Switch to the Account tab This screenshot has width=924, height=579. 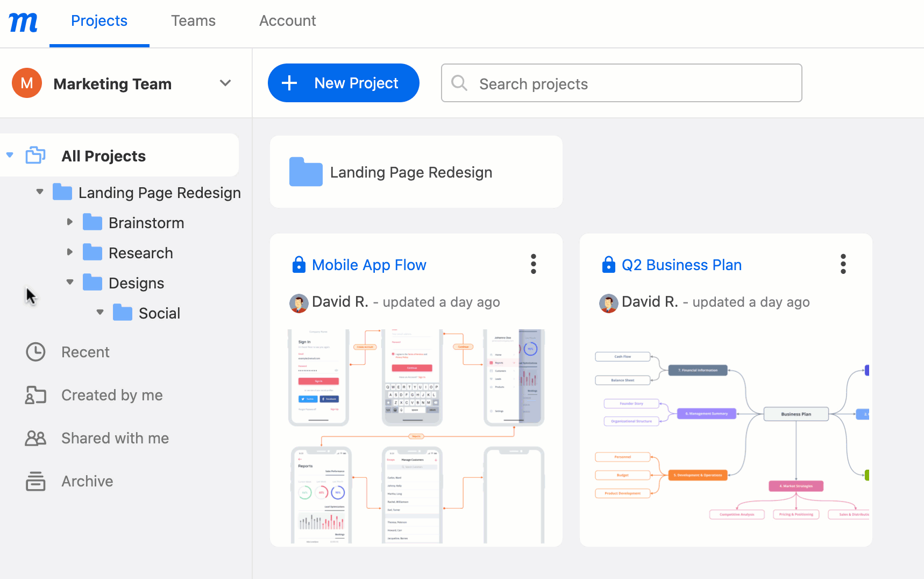coord(287,20)
